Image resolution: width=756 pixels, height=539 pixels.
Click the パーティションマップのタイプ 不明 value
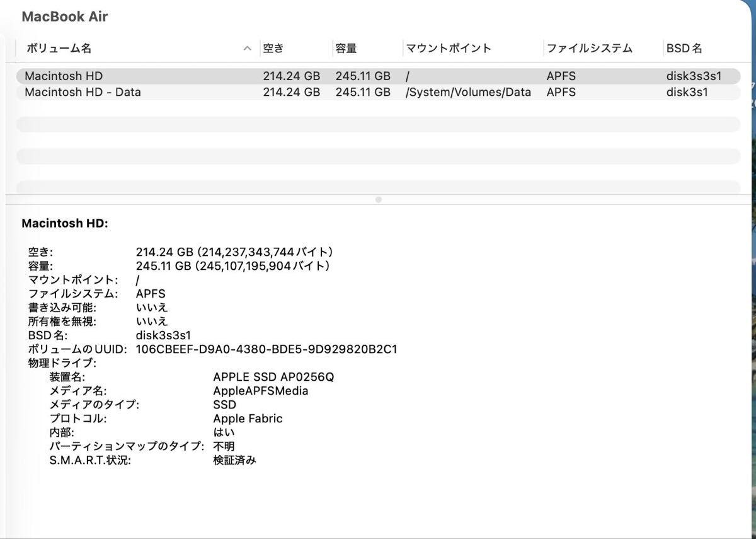pos(224,446)
